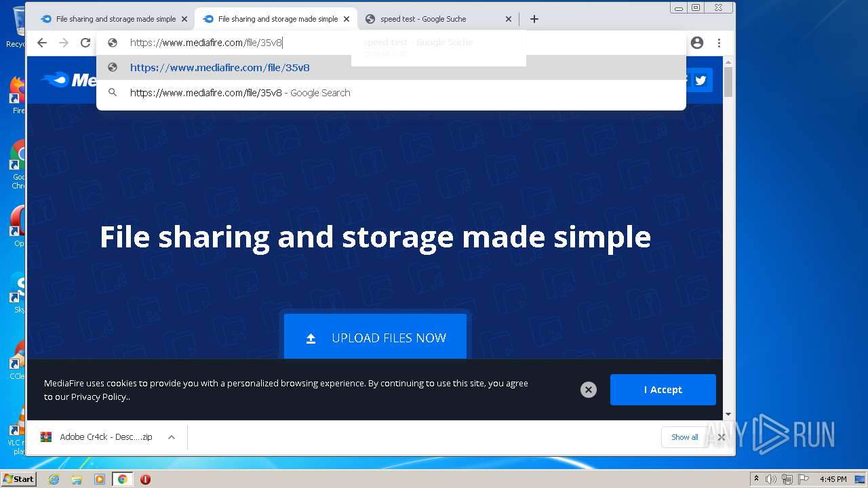Open MediaFire Twitter icon link

701,80
